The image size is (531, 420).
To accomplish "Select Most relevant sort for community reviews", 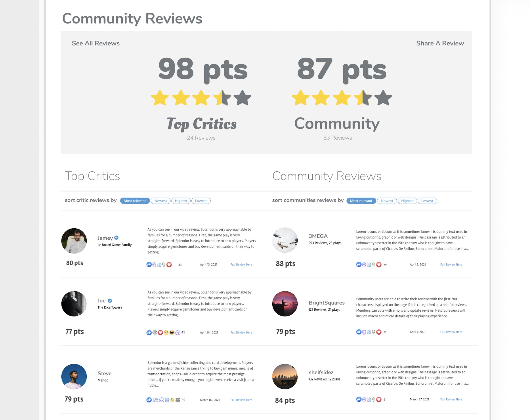I will point(362,201).
